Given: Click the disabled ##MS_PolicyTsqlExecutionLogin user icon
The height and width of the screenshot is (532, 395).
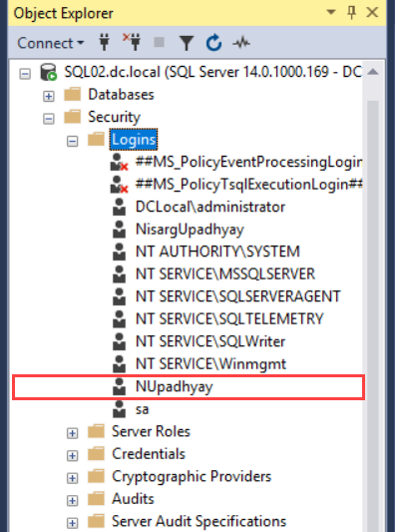Looking at the screenshot, I should [x=119, y=185].
